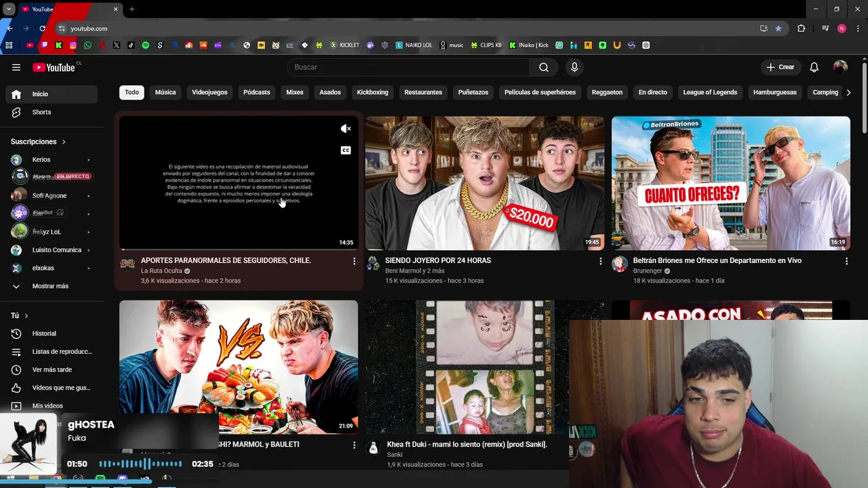Open Luisito Comunica channel in sidebar
The height and width of the screenshot is (488, 868).
point(52,250)
